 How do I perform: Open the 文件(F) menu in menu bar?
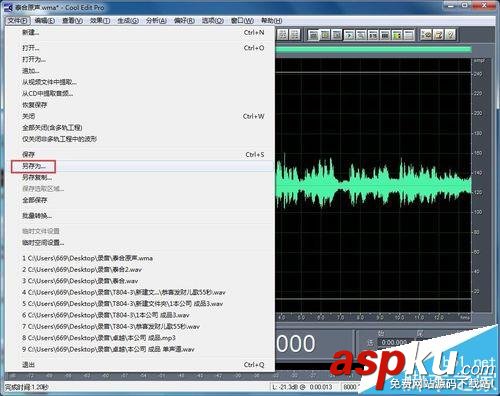coord(18,21)
